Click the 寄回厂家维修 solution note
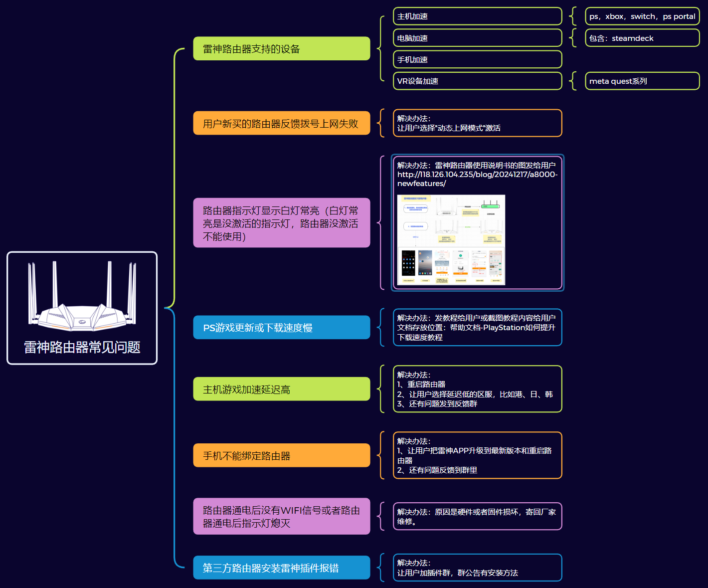The width and height of the screenshot is (708, 588). 478,516
